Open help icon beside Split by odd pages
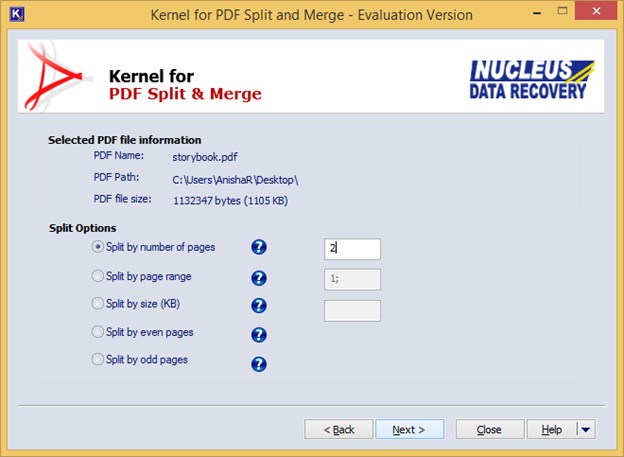This screenshot has width=624, height=457. [x=259, y=364]
